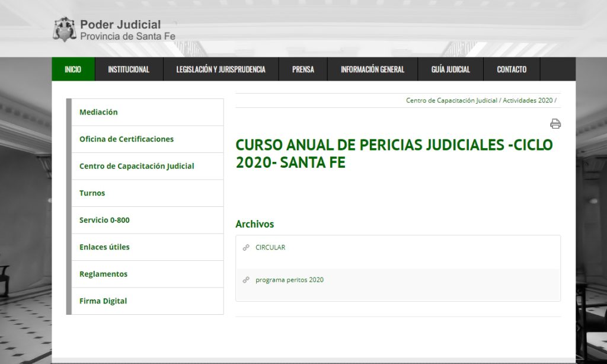607x364 pixels.
Task: Open Enlaces útiles from the sidebar
Action: [104, 247]
